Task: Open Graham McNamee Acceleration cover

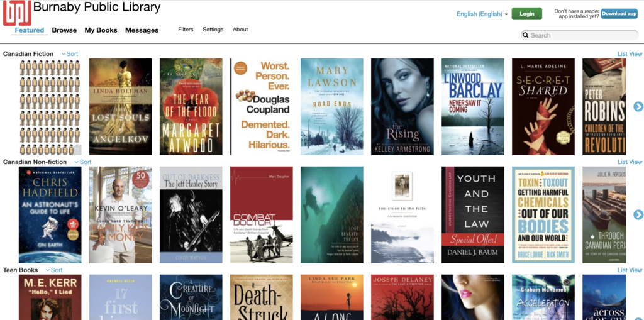Action: pos(543,297)
